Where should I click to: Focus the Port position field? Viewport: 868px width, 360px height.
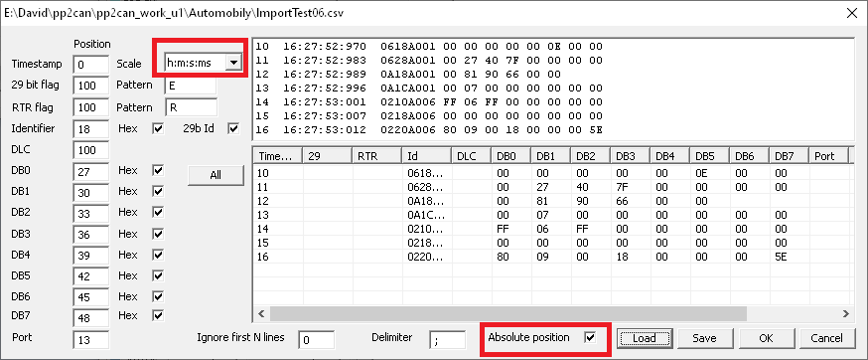pos(90,340)
